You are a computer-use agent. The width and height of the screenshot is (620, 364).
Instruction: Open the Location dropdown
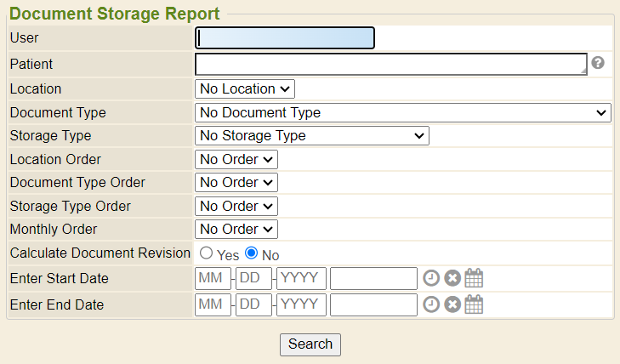[x=245, y=88]
